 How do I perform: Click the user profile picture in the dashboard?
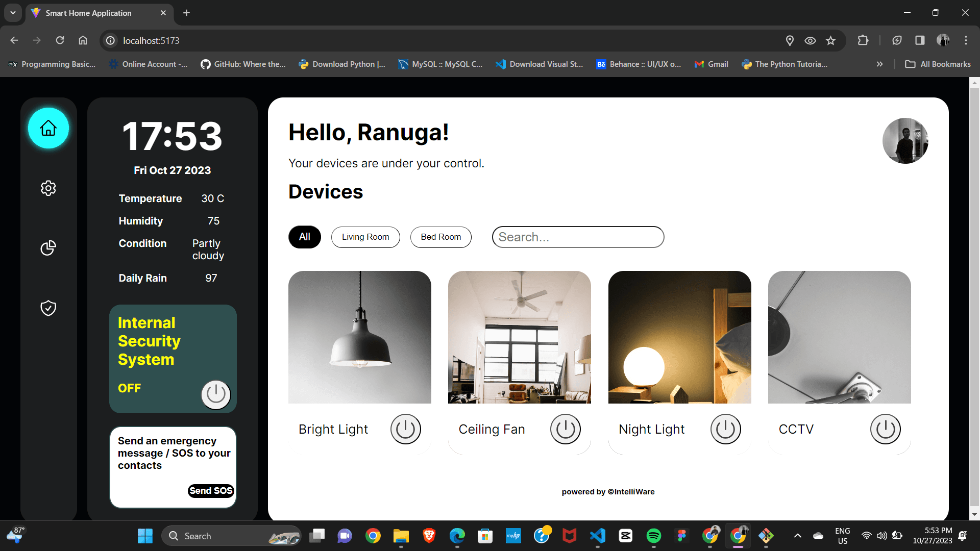[x=905, y=141]
